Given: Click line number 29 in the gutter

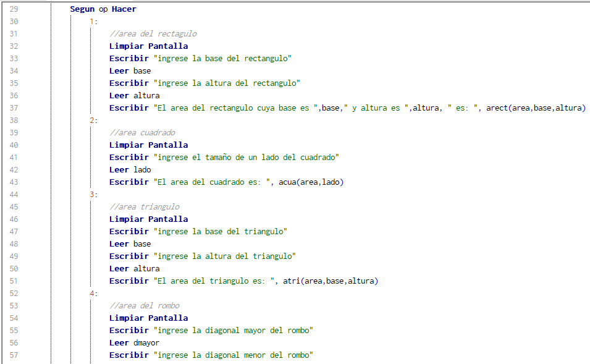Looking at the screenshot, I should click(x=14, y=9).
